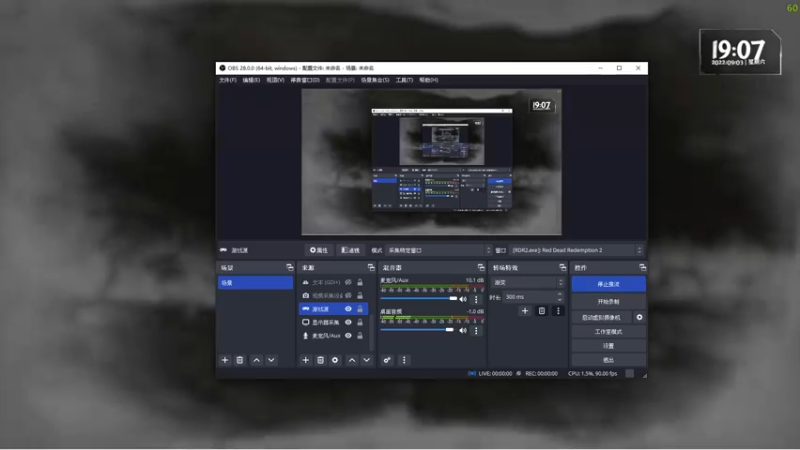The height and width of the screenshot is (450, 800).
Task: Open three-dot options for 桌面音频 mixer channel
Action: (x=477, y=331)
